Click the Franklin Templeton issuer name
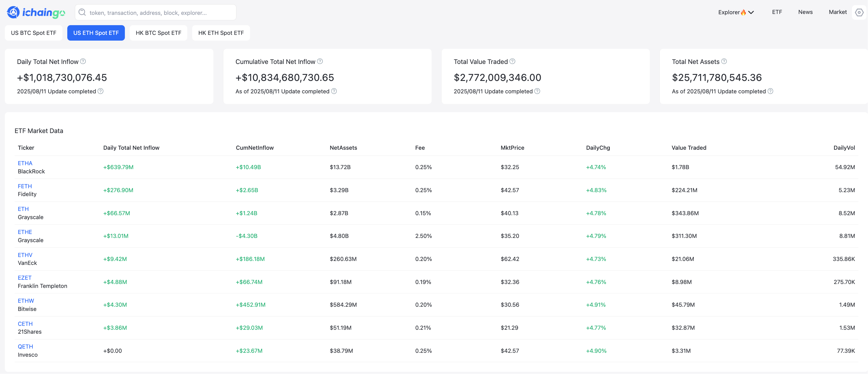Image resolution: width=868 pixels, height=374 pixels. pos(42,286)
